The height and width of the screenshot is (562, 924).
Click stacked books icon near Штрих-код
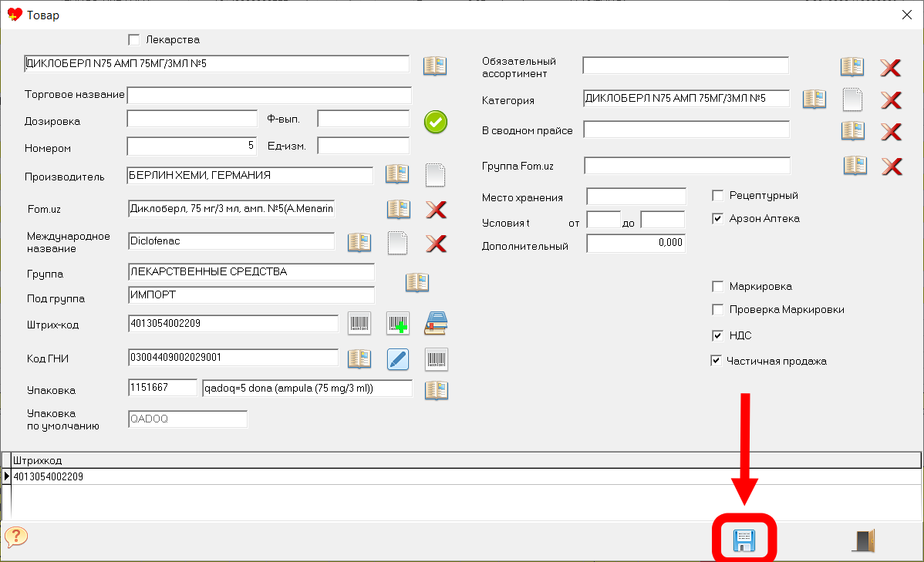[436, 324]
